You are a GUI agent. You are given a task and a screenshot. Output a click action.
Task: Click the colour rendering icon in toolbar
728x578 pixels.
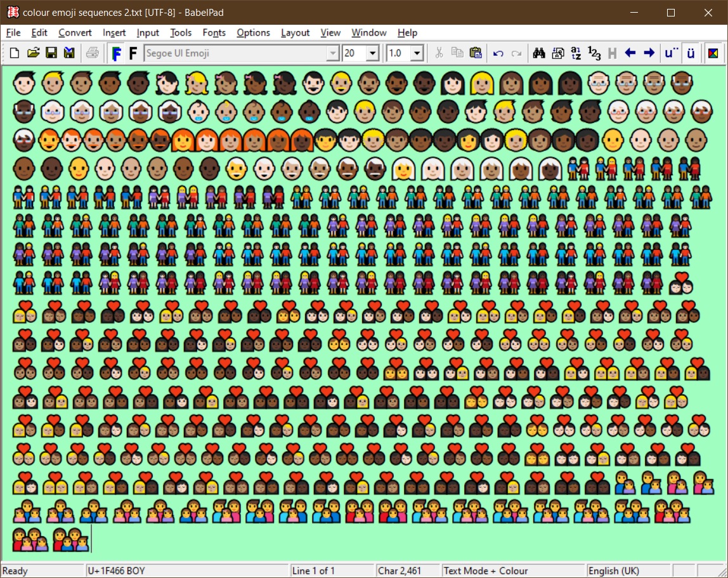(x=713, y=53)
